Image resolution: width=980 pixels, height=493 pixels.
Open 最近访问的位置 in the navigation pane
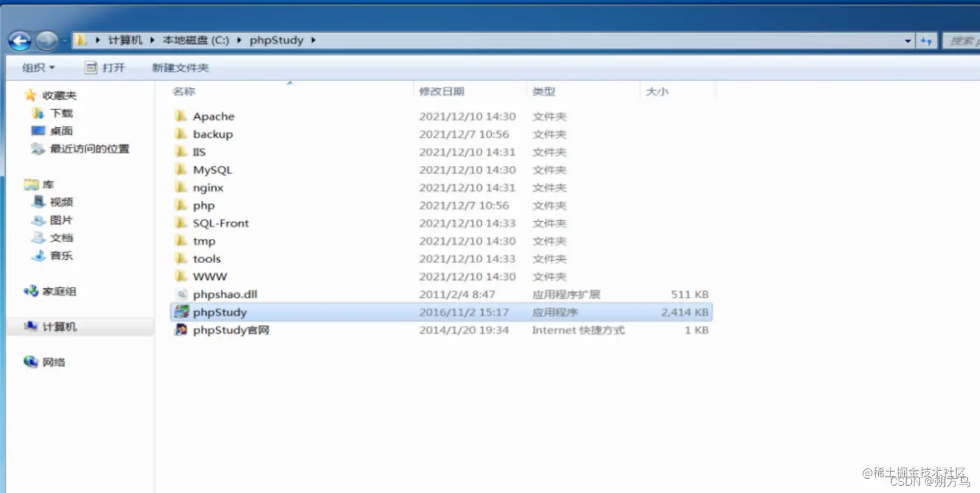pyautogui.click(x=89, y=148)
